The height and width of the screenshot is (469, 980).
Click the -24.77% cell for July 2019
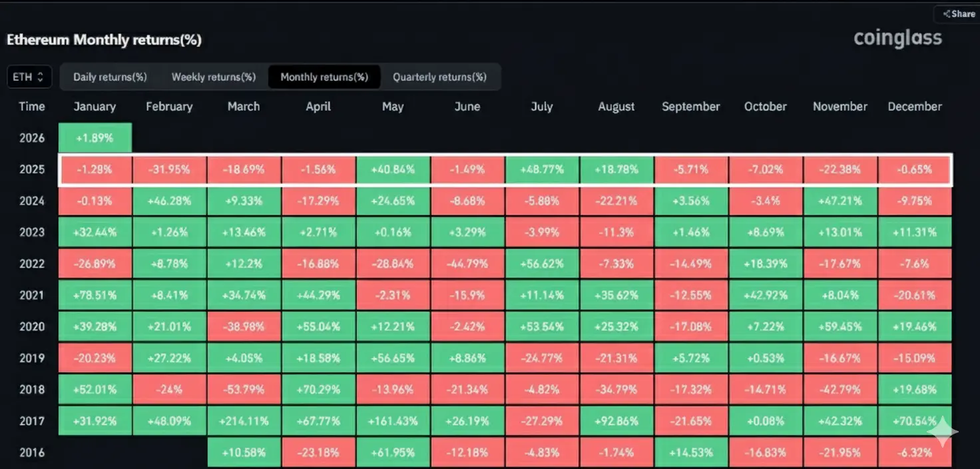tap(542, 358)
